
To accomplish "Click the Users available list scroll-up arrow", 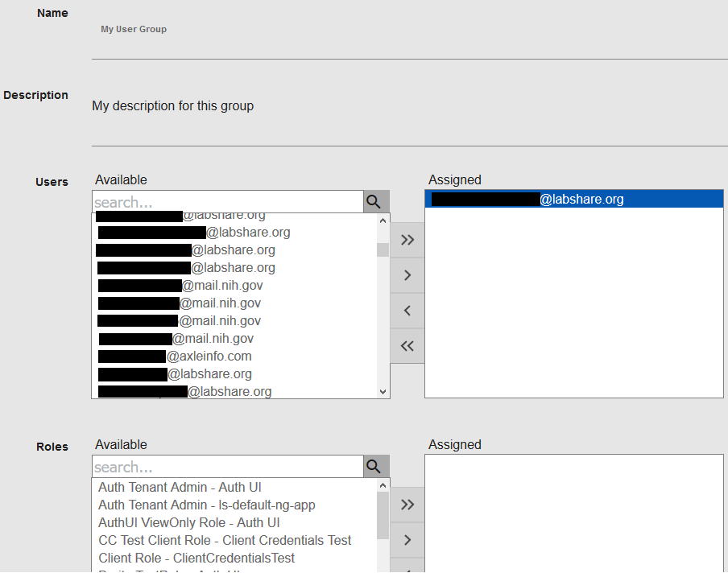I will [x=383, y=221].
